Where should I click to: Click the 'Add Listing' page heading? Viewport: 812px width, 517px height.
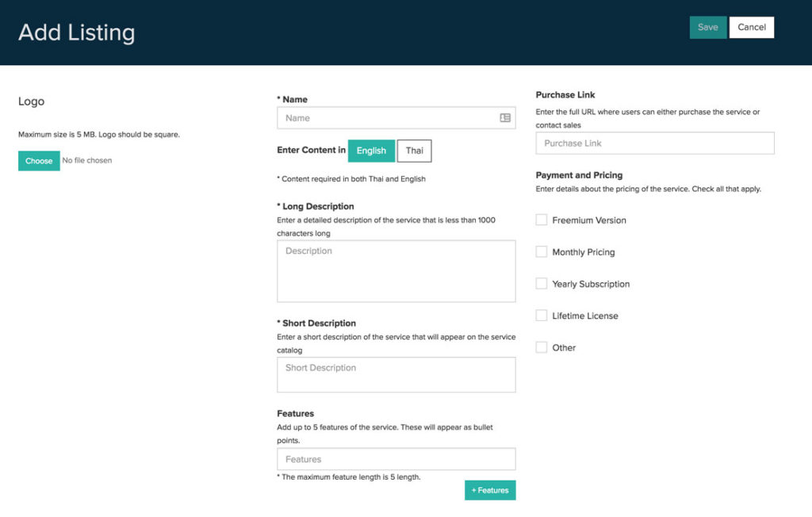(x=77, y=33)
